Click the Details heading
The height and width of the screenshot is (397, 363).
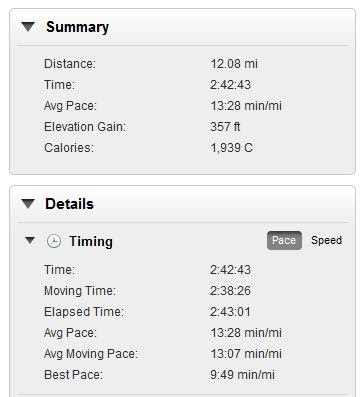click(x=69, y=204)
